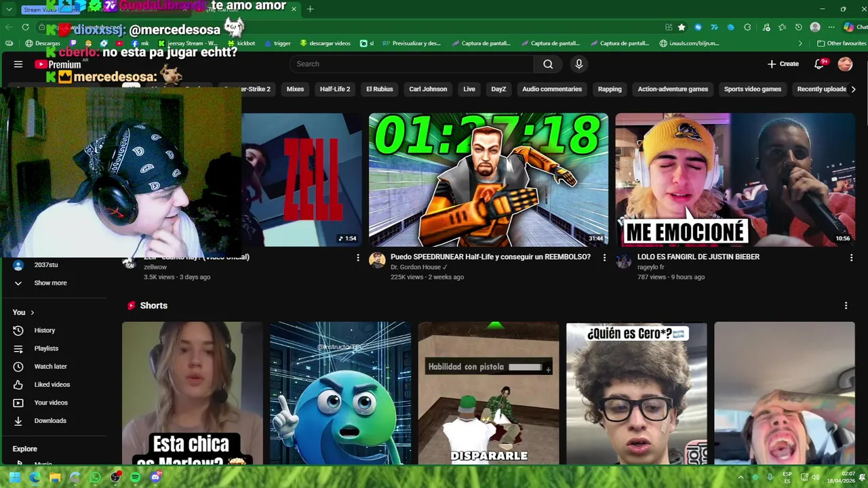Screen dimensions: 868x488
Task: Open WhatsApp from the taskbar
Action: tap(95, 477)
